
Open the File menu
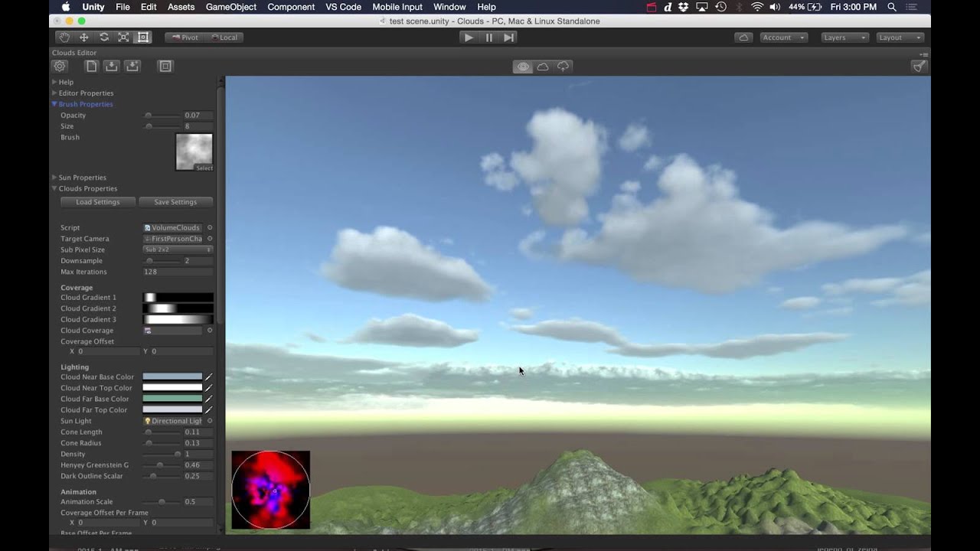click(x=122, y=7)
